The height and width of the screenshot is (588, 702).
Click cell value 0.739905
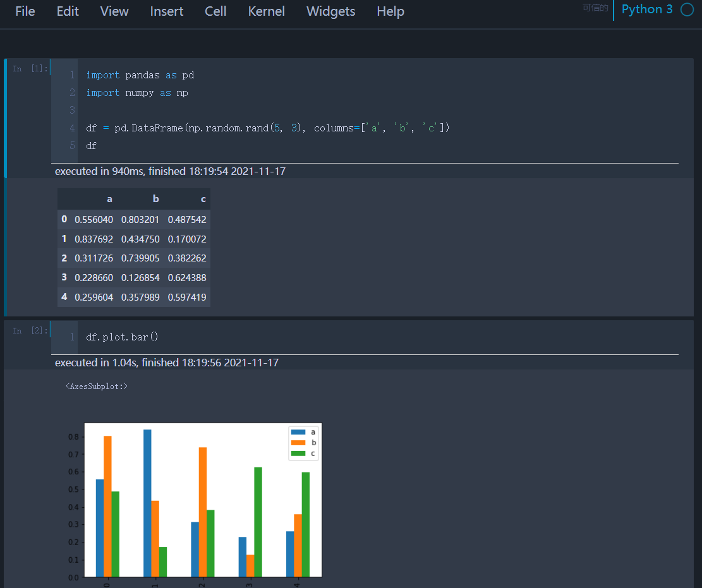coord(140,258)
